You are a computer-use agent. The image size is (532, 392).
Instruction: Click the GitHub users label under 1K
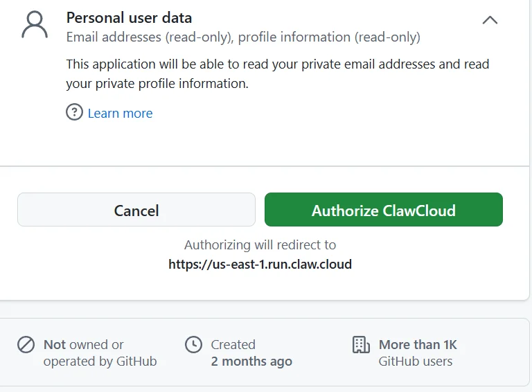(x=416, y=362)
